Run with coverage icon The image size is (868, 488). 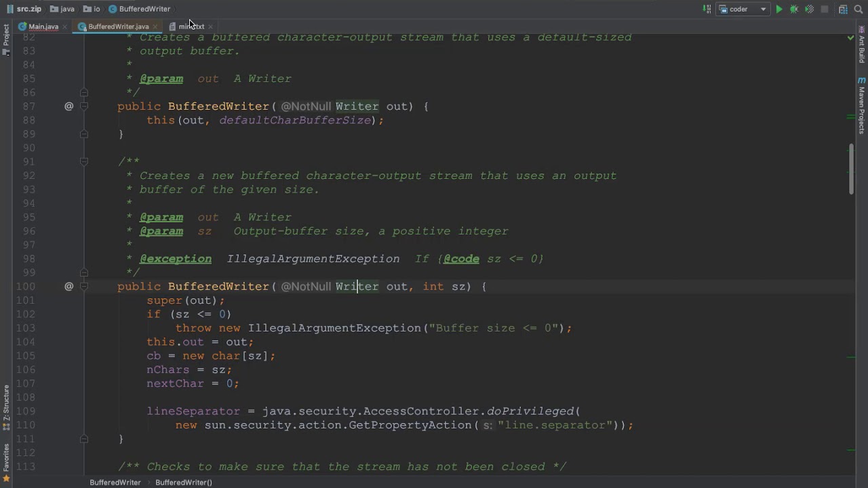[x=809, y=9]
